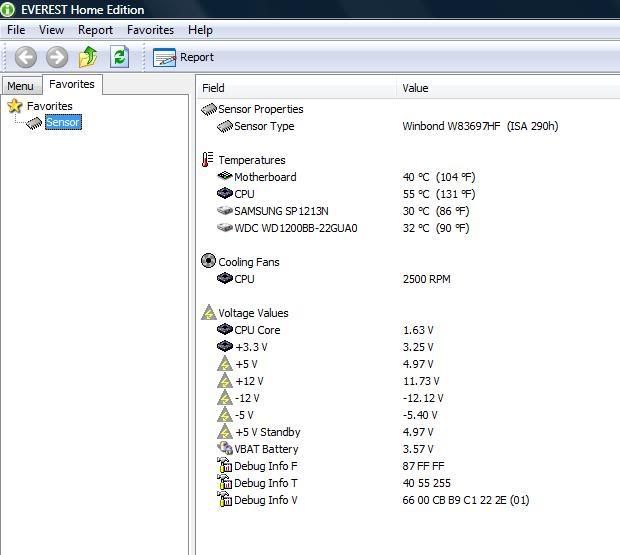Click the Voltage Values warning-triangle icon
Screen dimensions: 620x555
pos(209,312)
